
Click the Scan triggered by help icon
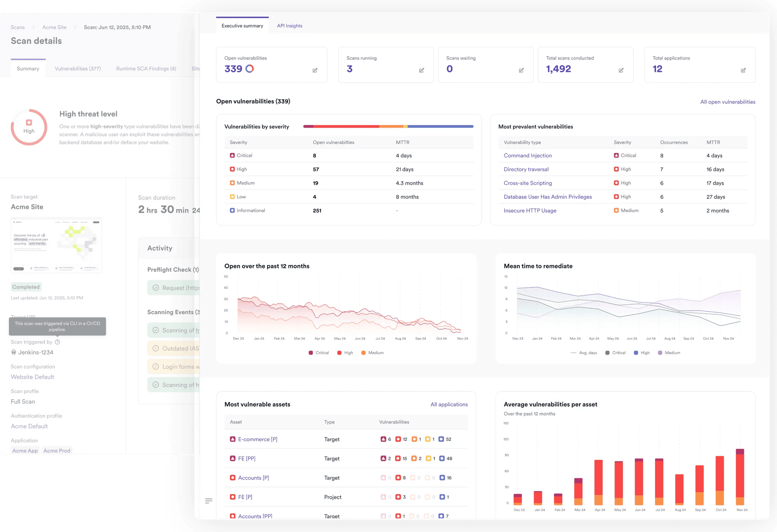coord(57,342)
